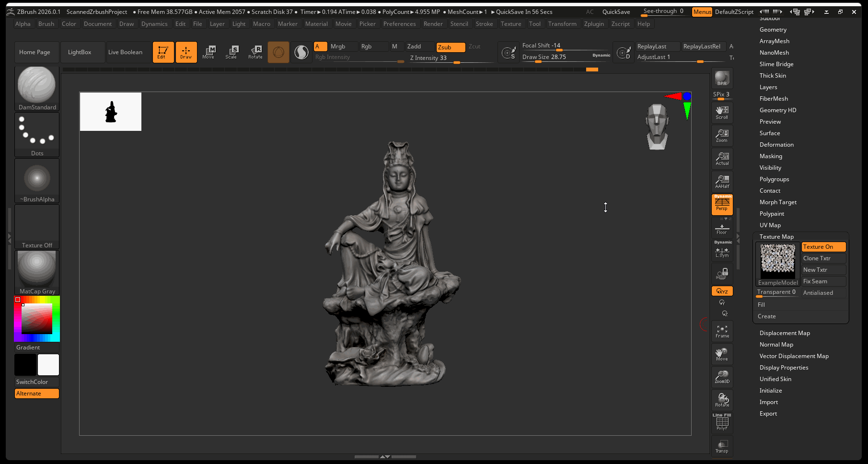868x464 pixels.
Task: Open the Zplugin menu
Action: point(594,24)
